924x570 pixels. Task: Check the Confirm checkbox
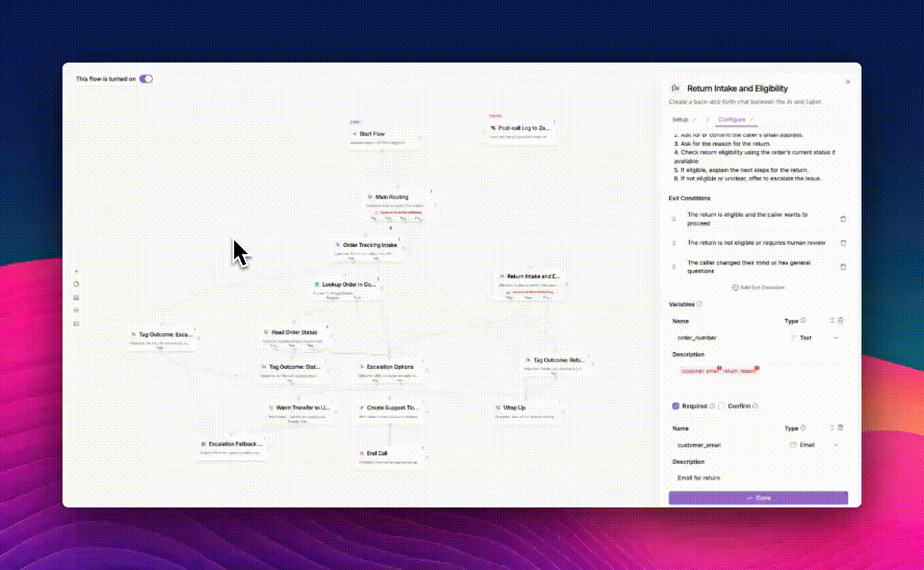pos(721,406)
